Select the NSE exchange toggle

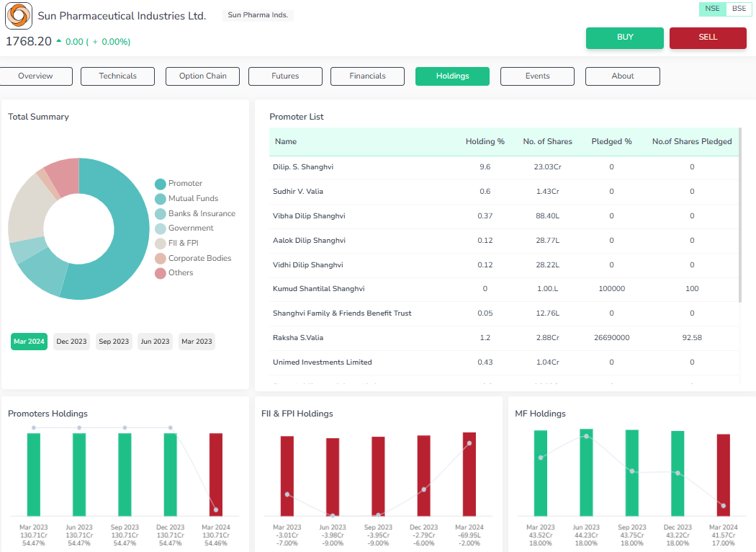(x=712, y=9)
